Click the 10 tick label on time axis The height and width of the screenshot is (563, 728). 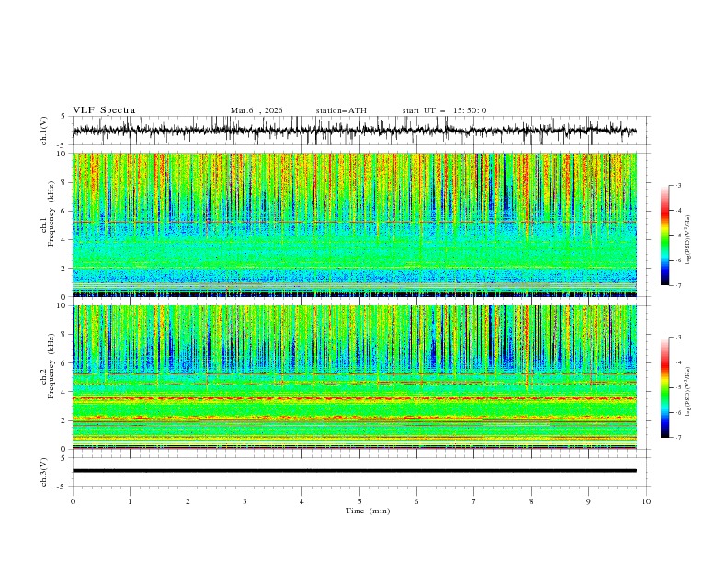coord(646,501)
